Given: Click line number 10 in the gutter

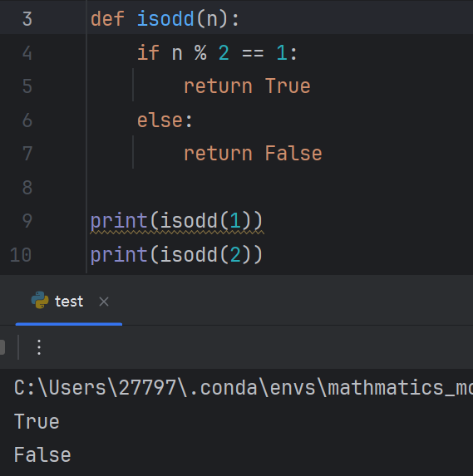Looking at the screenshot, I should point(21,255).
